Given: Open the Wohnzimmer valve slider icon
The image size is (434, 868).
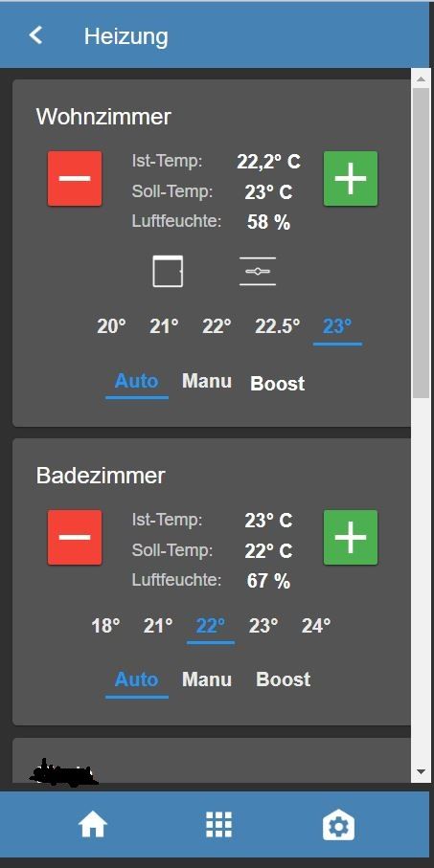Looking at the screenshot, I should (257, 271).
